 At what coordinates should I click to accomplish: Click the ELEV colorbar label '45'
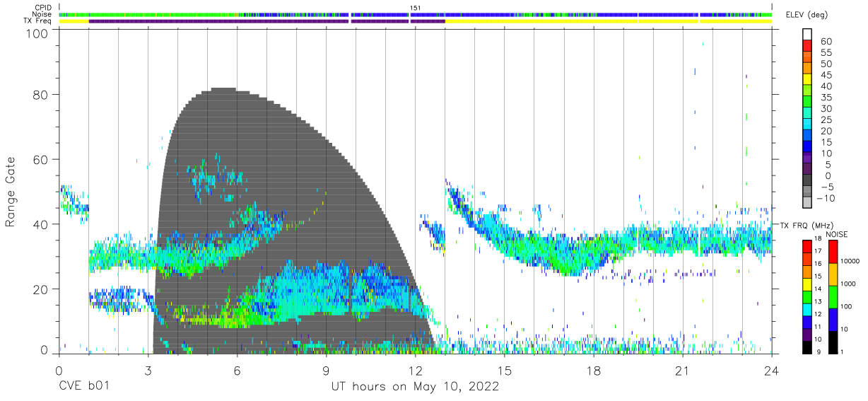point(826,76)
